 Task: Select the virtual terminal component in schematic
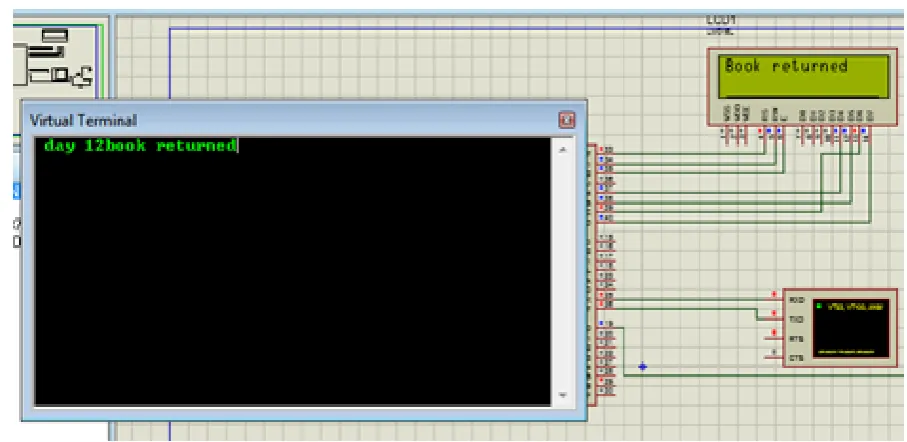click(x=841, y=327)
